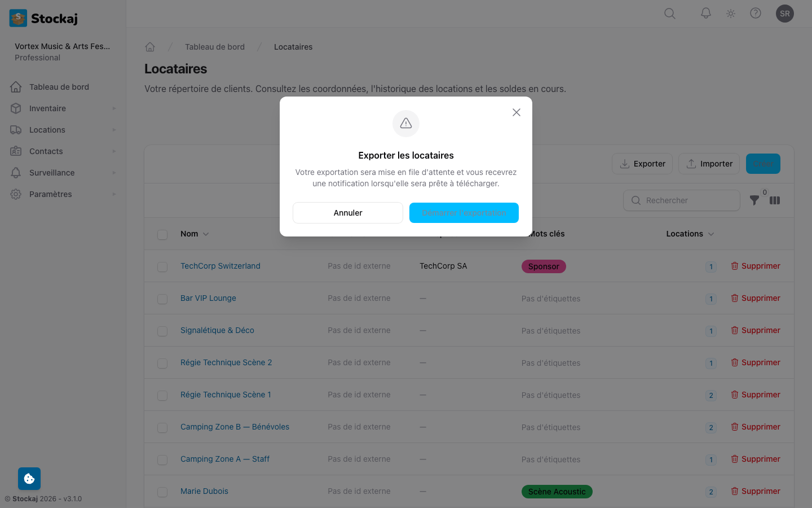
Task: Cancel the export with the Annuler button
Action: [348, 213]
